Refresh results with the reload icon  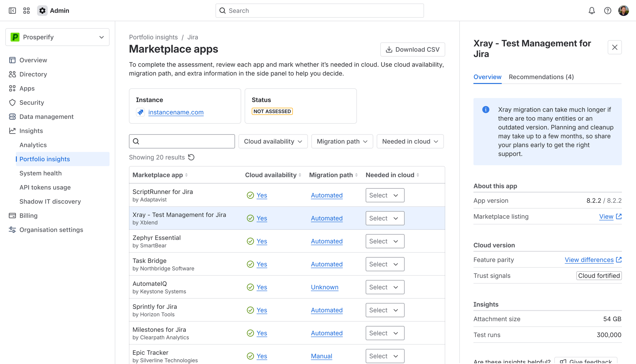point(191,157)
